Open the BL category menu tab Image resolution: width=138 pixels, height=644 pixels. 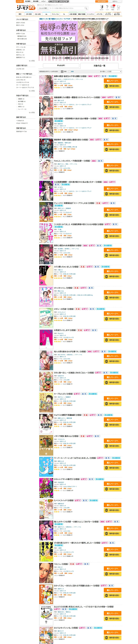pyautogui.click(x=46, y=14)
